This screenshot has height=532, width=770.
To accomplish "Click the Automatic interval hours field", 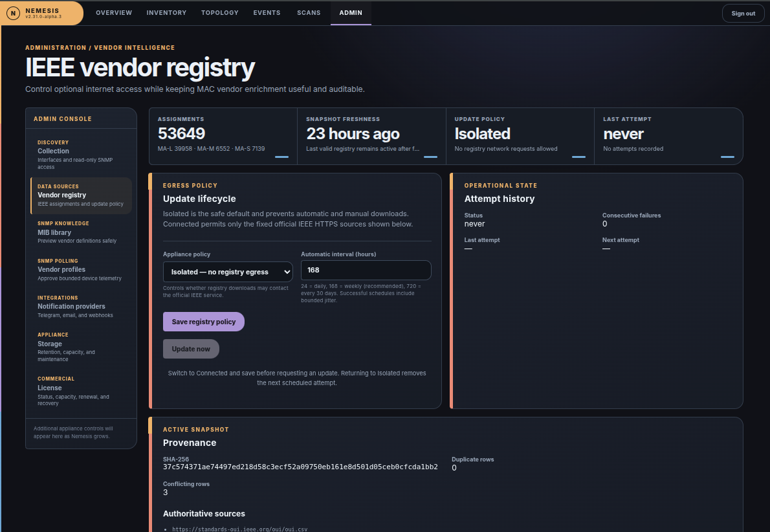I will [x=366, y=270].
